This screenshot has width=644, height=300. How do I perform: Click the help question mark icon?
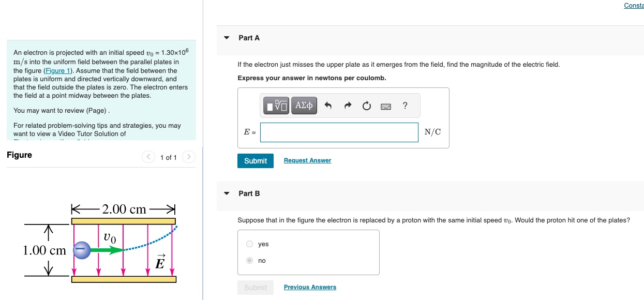[x=405, y=106]
